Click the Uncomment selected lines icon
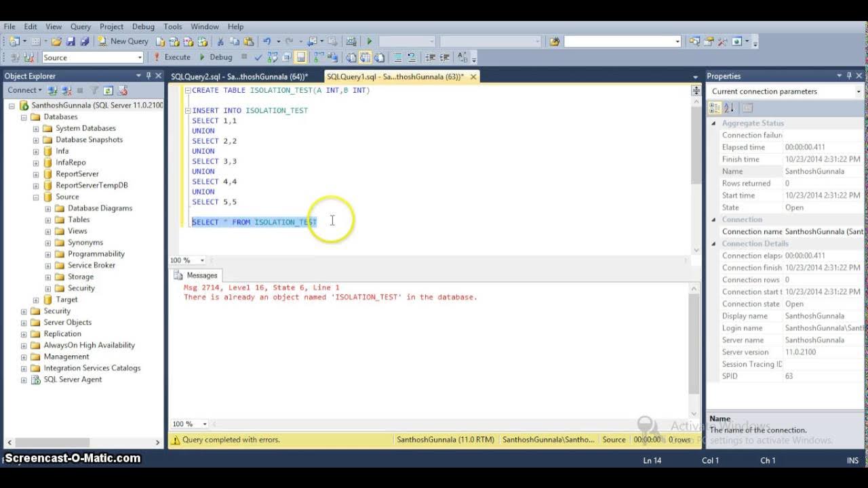The height and width of the screenshot is (488, 868). pos(412,58)
